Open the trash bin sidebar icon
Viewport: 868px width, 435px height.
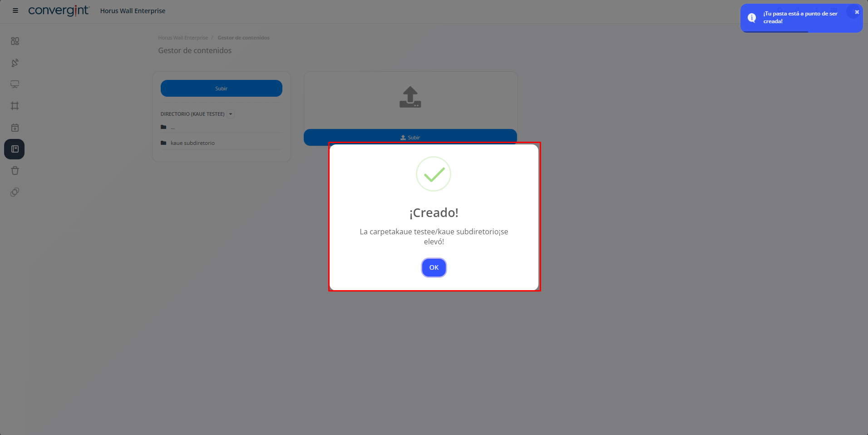(15, 171)
